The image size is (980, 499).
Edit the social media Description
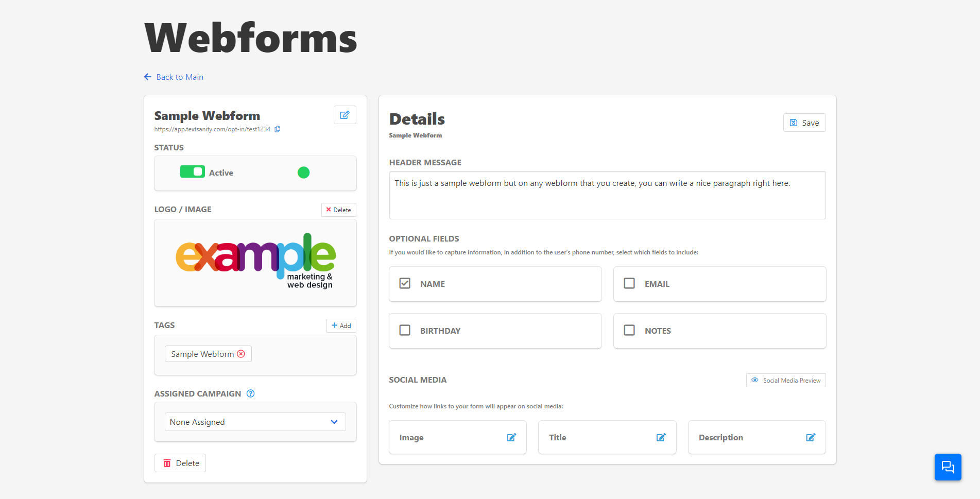[810, 437]
